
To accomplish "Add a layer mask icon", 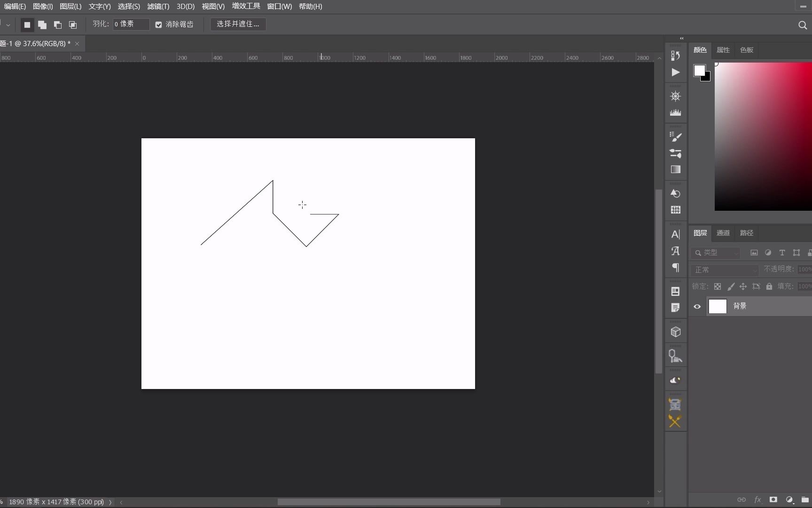I will tap(773, 500).
